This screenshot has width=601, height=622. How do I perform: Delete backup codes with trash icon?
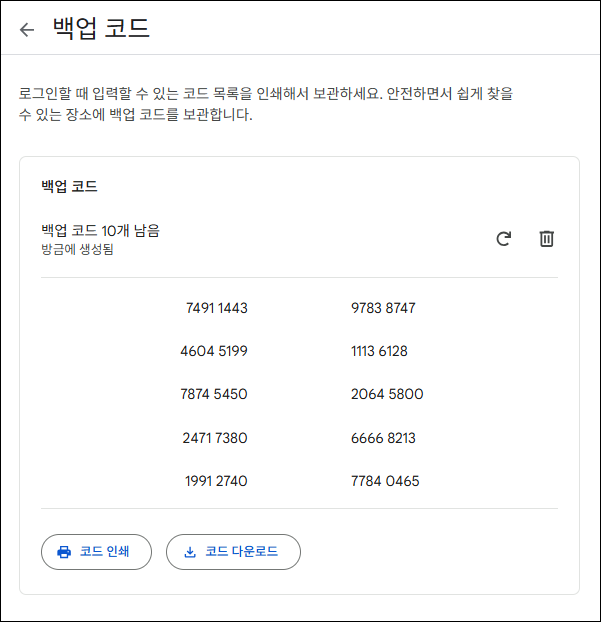tap(546, 239)
